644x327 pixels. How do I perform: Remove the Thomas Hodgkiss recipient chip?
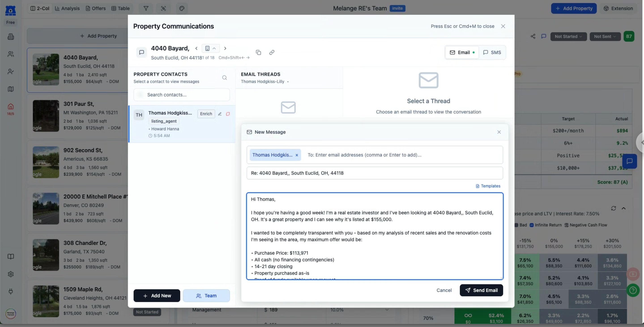point(297,155)
